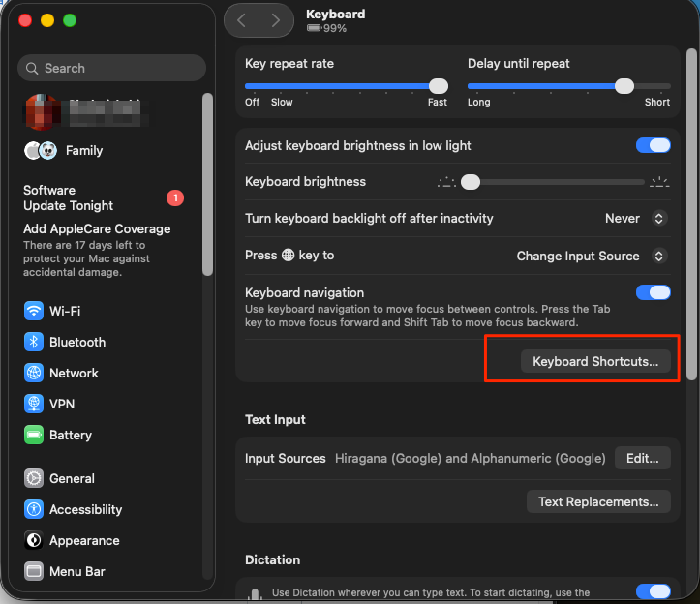Toggle the Dictation switch
Image resolution: width=700 pixels, height=604 pixels.
[x=654, y=591]
